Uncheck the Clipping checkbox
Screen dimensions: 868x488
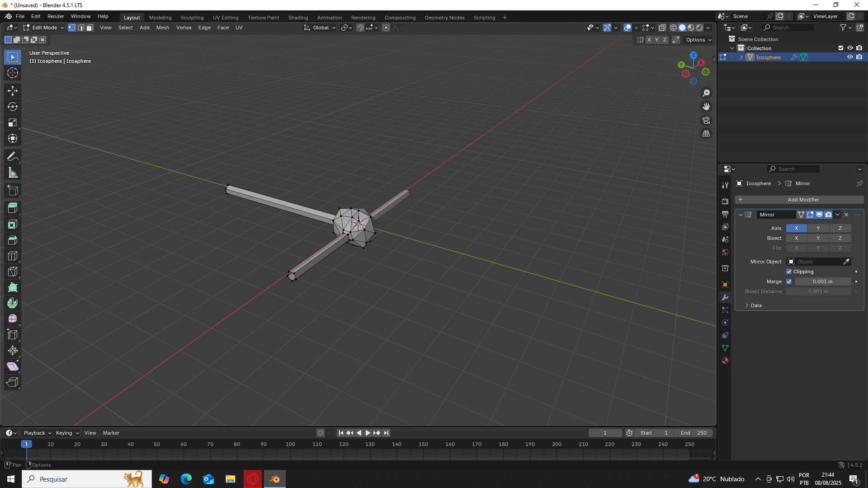[x=789, y=272]
